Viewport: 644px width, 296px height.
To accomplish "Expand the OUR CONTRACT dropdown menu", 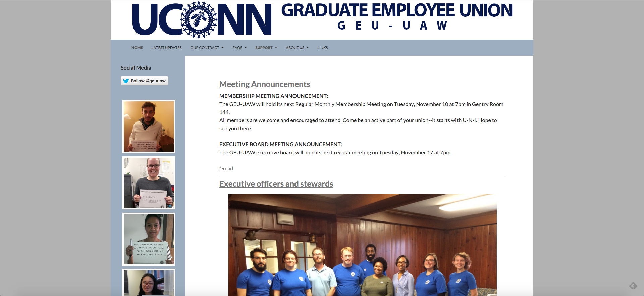I will 207,48.
